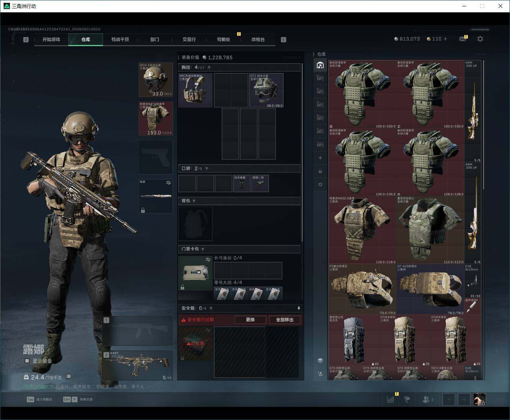Click the lock icon in warehouse sidebar

pyautogui.click(x=320, y=171)
